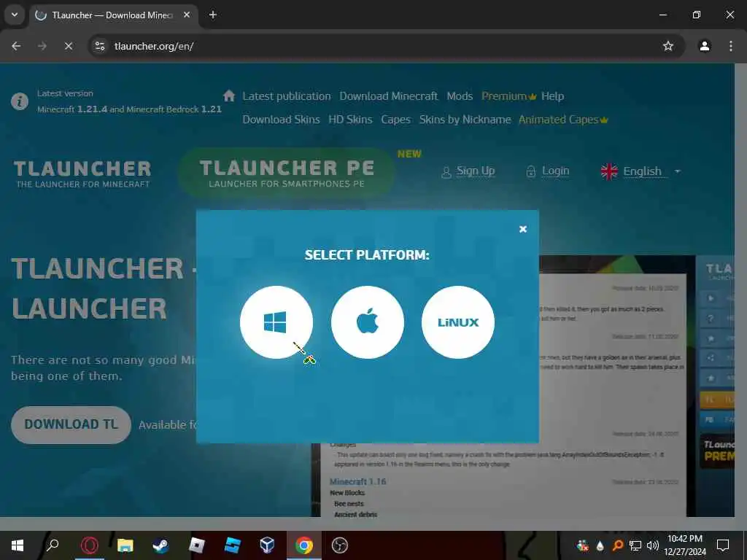Click the Login link
The height and width of the screenshot is (560, 747).
point(549,171)
